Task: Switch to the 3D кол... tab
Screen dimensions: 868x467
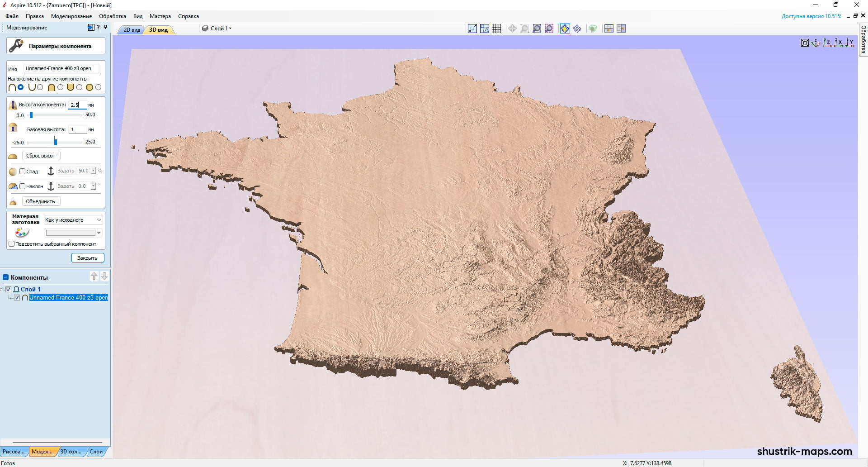Action: 71,452
